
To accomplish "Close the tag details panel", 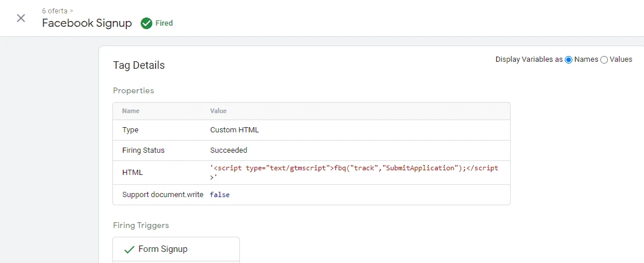I will (x=21, y=18).
